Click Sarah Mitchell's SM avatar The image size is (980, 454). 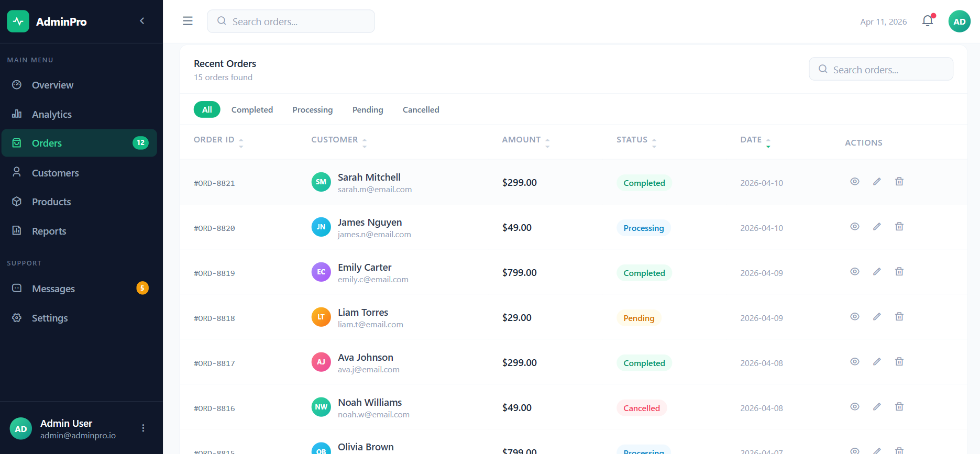pyautogui.click(x=321, y=182)
